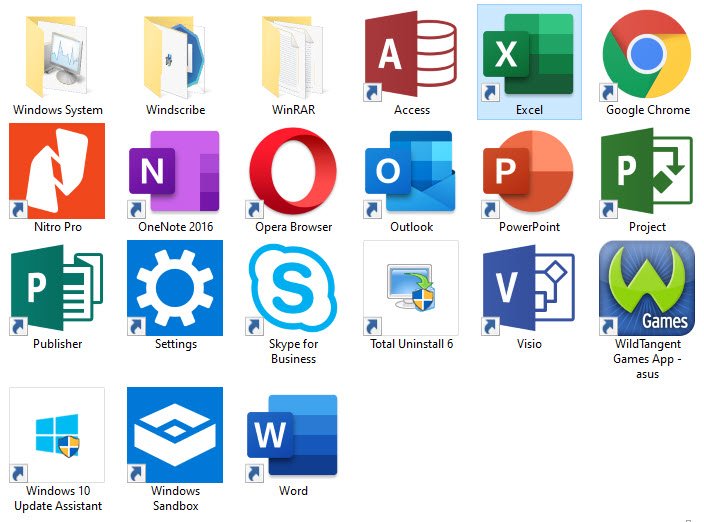Click the "Nitro Pro" label text
This screenshot has height=522, width=704.
pos(58,227)
